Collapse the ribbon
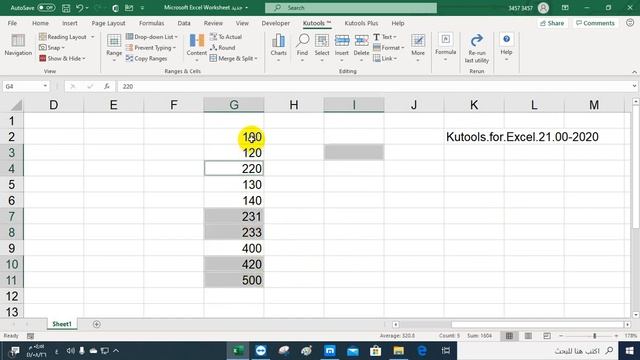Screen dimensions: 640x360 click(634, 72)
